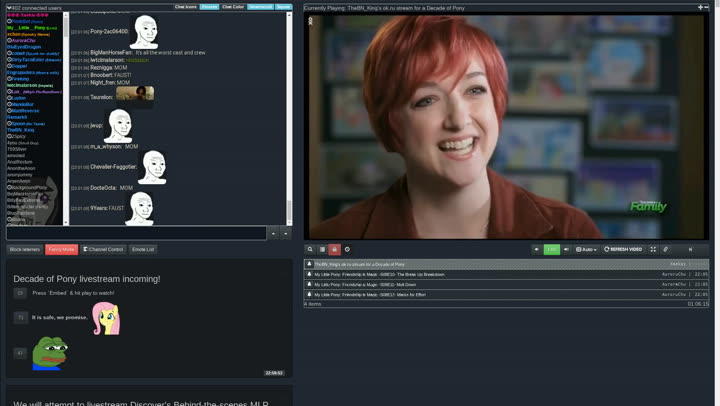Viewport: 720px width, 406px height.
Task: Click the Pepe frog emote image
Action: pyautogui.click(x=49, y=353)
